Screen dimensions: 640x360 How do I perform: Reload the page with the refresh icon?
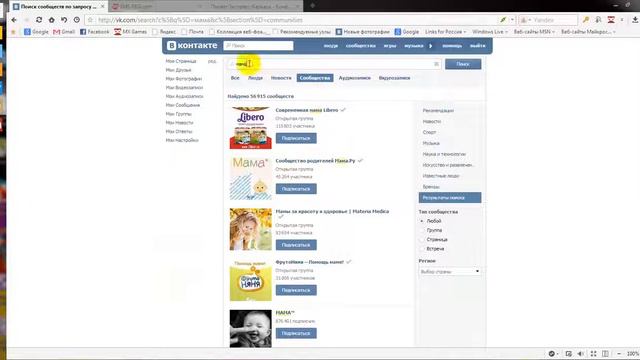click(39, 20)
